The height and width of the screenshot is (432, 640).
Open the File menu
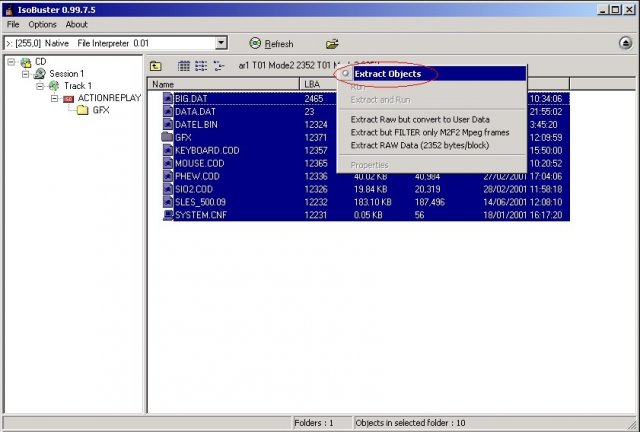click(x=13, y=24)
